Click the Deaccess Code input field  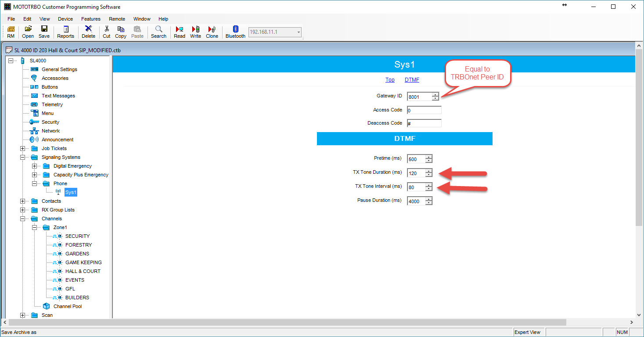[x=424, y=123]
